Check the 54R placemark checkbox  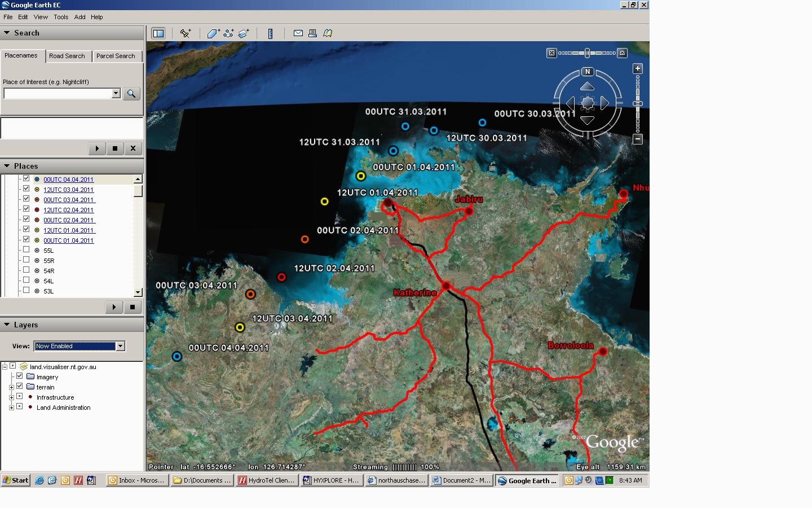(x=26, y=270)
